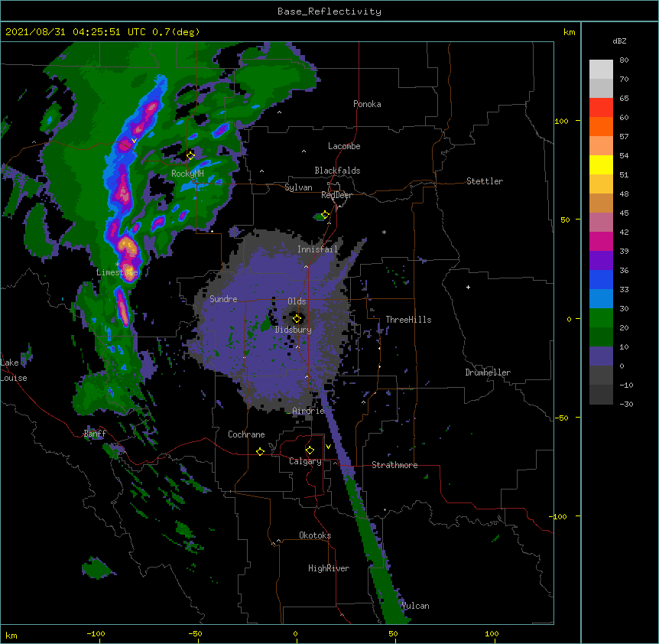Click the Lacombe city label
The image size is (659, 644).
pyautogui.click(x=344, y=146)
